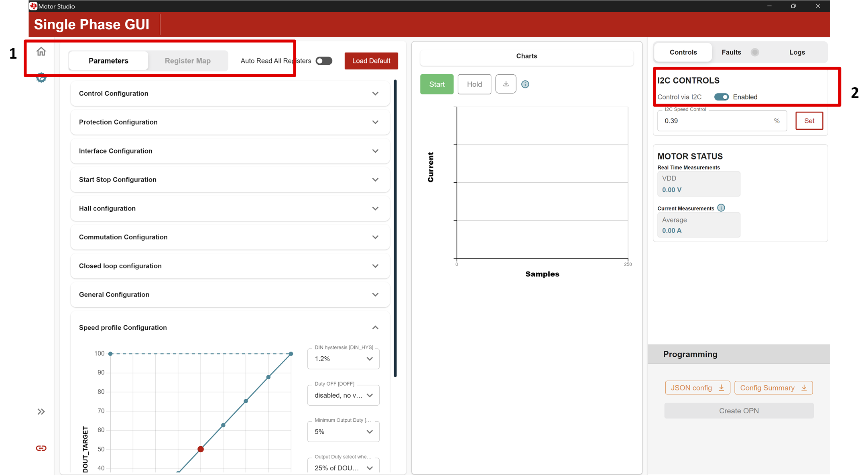Open the charts info icon
Viewport: 868px width, 476px height.
(x=525, y=84)
